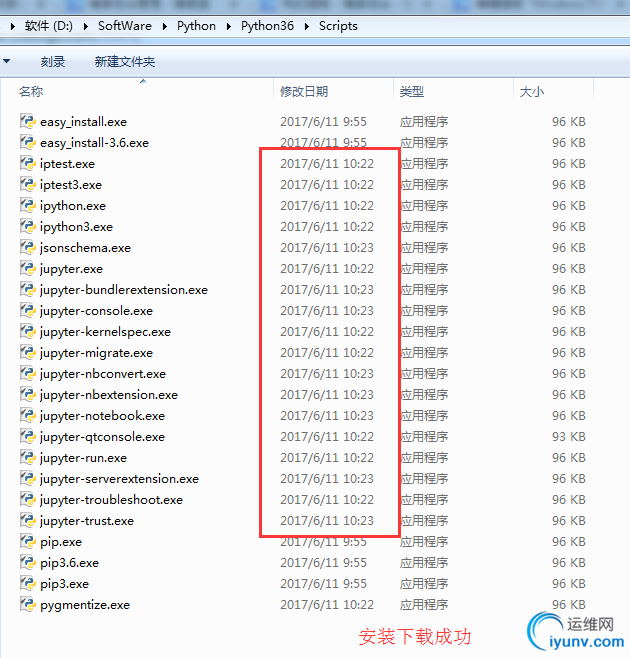Screen dimensions: 630x658
Task: Select the file name ipython.exe
Action: (x=73, y=206)
